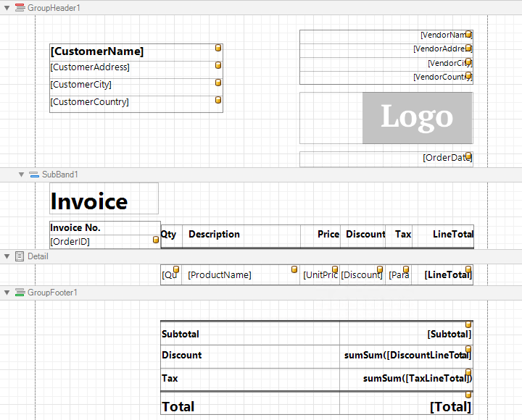Collapse the GroupFooter1 band arrow

(7, 293)
